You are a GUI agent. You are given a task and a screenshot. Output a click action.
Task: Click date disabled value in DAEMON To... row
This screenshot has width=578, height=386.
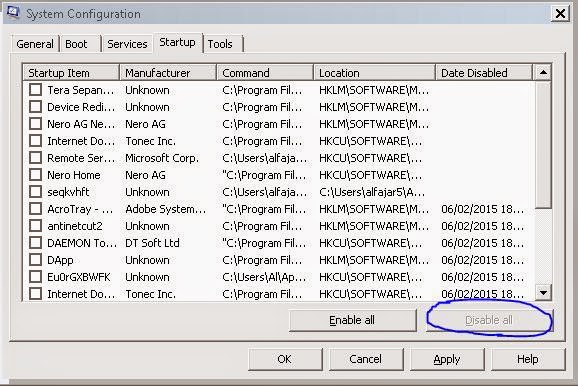483,243
